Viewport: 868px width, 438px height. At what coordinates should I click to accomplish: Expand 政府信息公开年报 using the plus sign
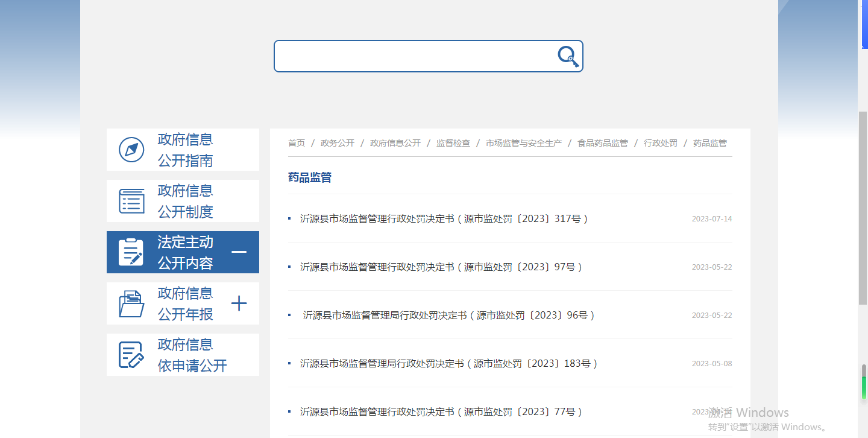(239, 303)
